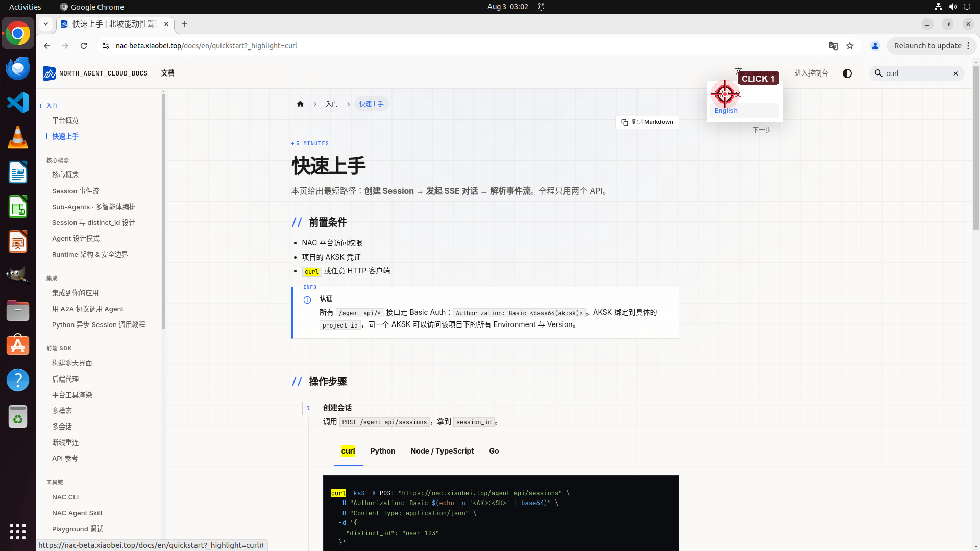The image size is (980, 551).
Task: Open API 参考 in the sidebar
Action: pyautogui.click(x=65, y=459)
